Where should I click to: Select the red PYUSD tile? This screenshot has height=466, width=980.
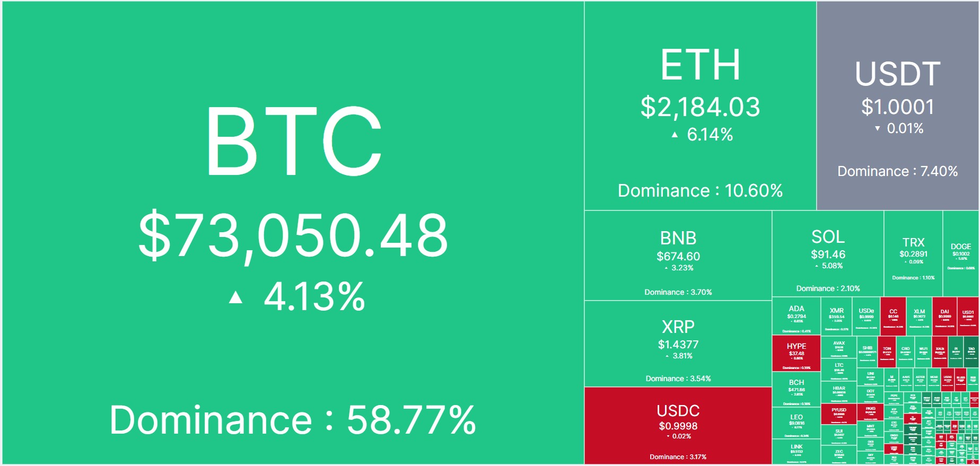point(838,414)
